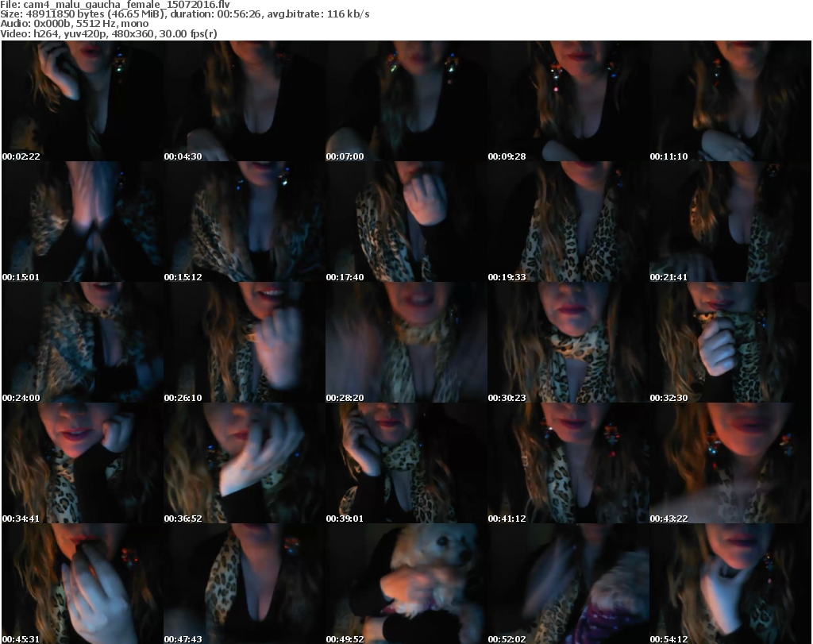Image resolution: width=813 pixels, height=644 pixels.
Task: Open the frame at 00:21:41
Action: (730, 222)
